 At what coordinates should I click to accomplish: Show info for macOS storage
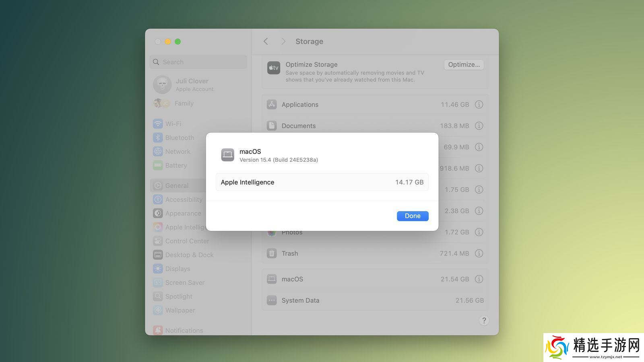(479, 279)
